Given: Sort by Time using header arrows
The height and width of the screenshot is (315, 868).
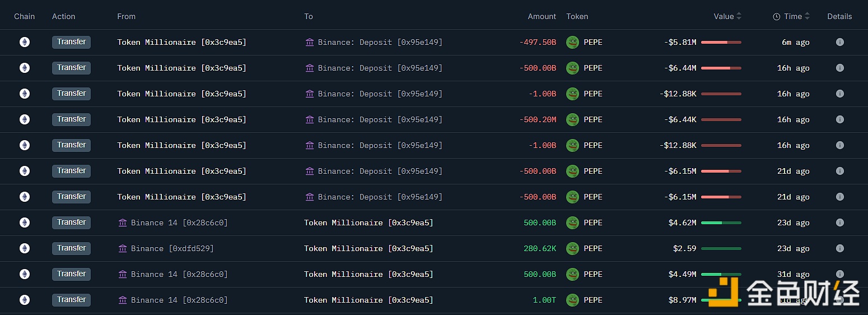Looking at the screenshot, I should coord(808,16).
